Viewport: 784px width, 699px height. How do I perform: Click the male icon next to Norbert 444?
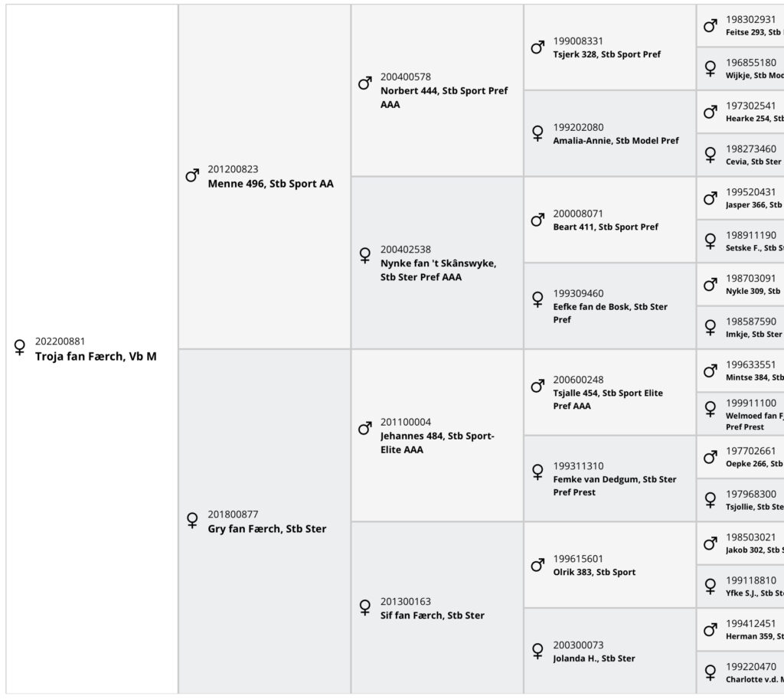point(364,83)
